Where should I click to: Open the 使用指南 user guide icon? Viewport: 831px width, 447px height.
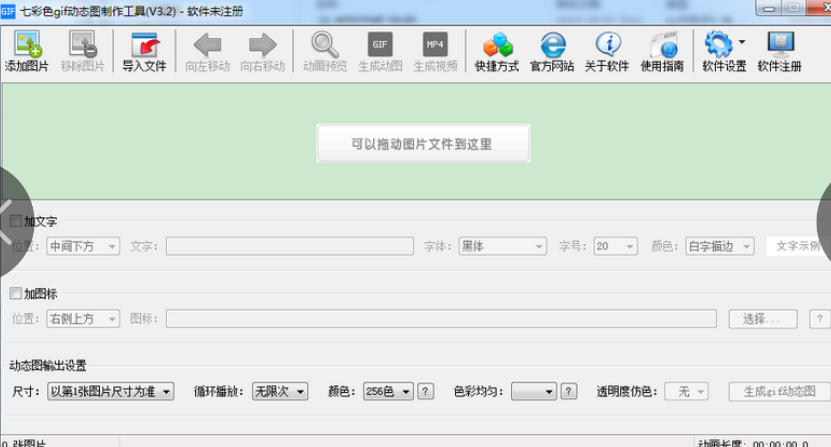[x=664, y=45]
